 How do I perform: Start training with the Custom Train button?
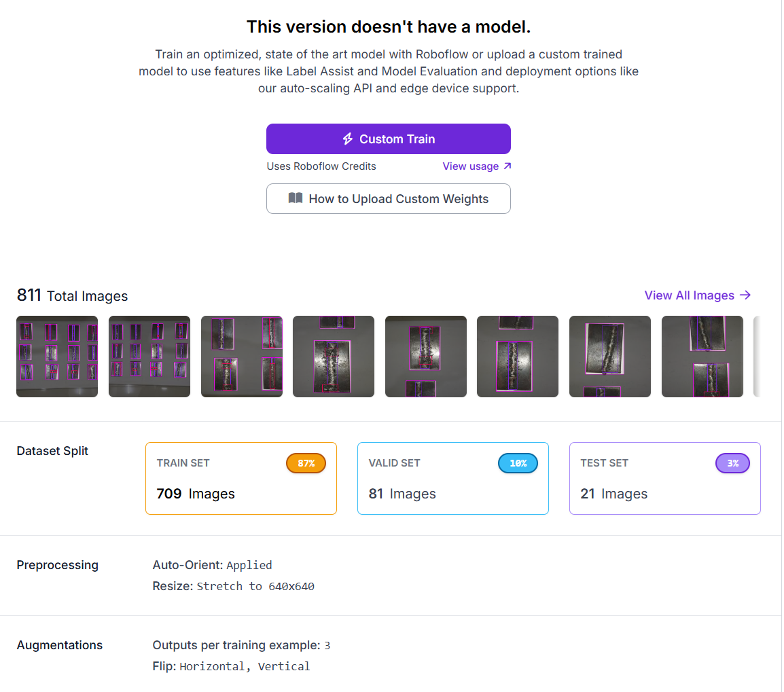pos(388,139)
